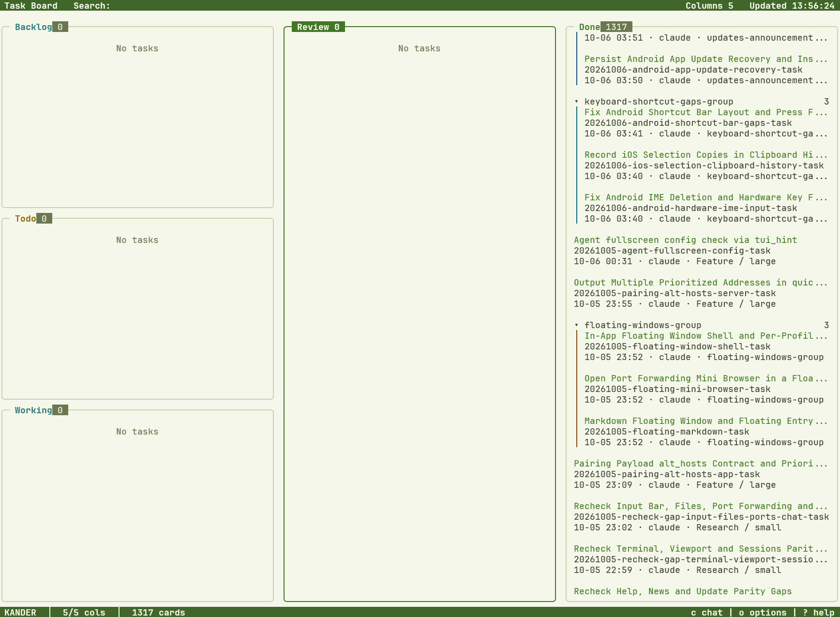Image resolution: width=840 pixels, height=617 pixels.
Task: Click task ID 20261005-agent-fullscreen-config-task
Action: (672, 251)
